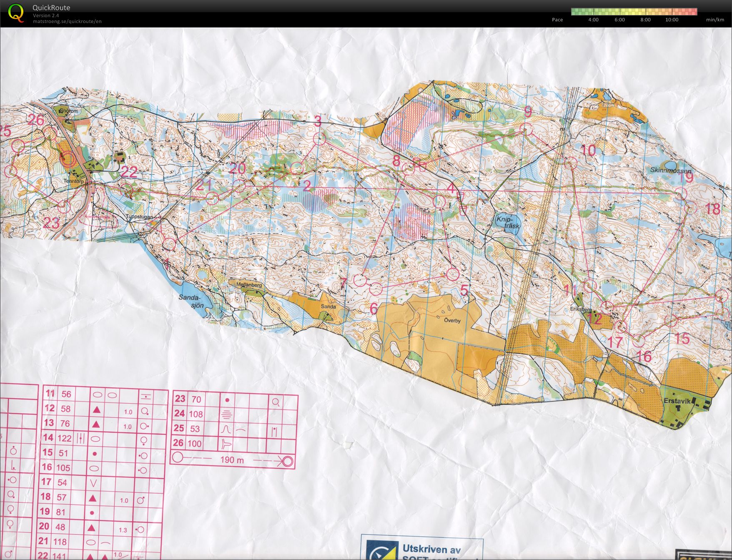
Task: Select control circle 5 on the map
Action: [453, 274]
